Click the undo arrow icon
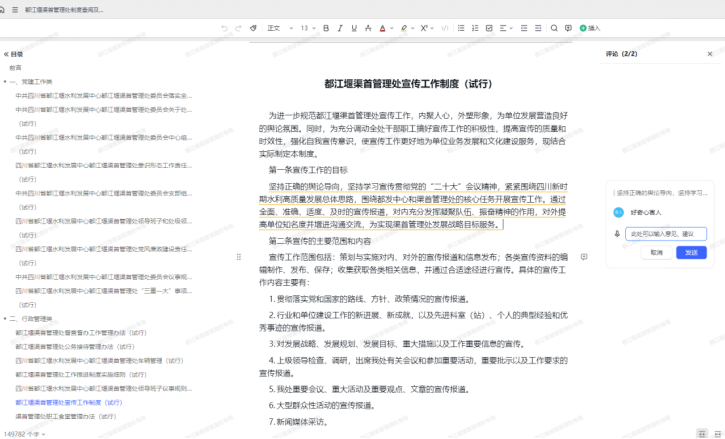Screen dimensions: 725x439 click(x=224, y=28)
